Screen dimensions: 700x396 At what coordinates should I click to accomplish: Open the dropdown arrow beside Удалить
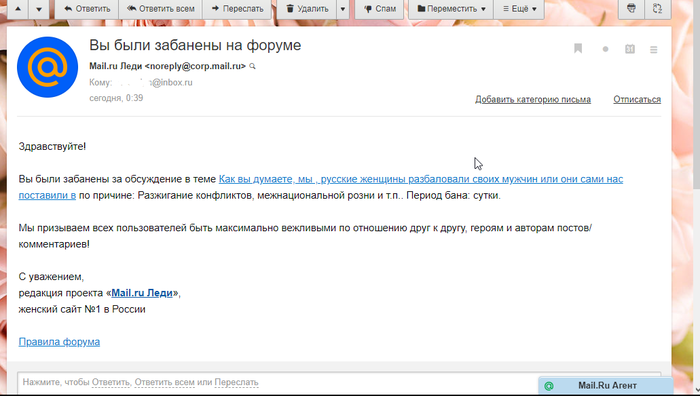[x=342, y=9]
